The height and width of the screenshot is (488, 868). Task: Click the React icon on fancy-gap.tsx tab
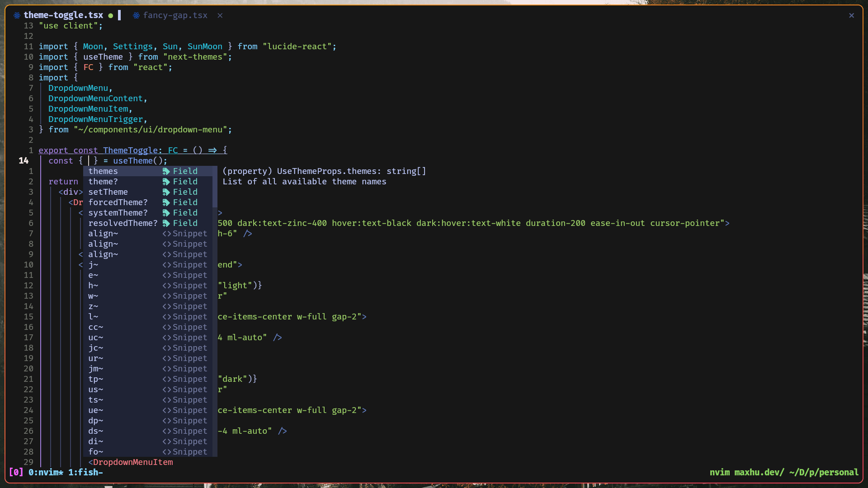tap(136, 15)
